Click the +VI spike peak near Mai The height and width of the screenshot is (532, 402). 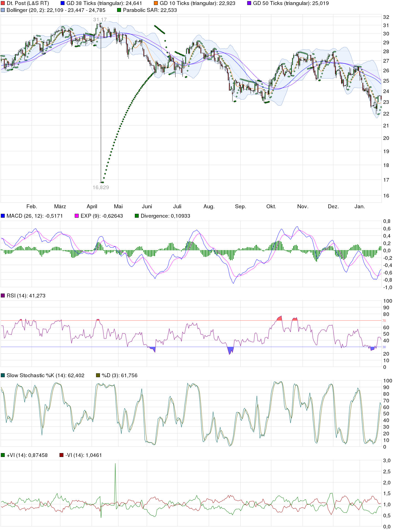[115, 464]
